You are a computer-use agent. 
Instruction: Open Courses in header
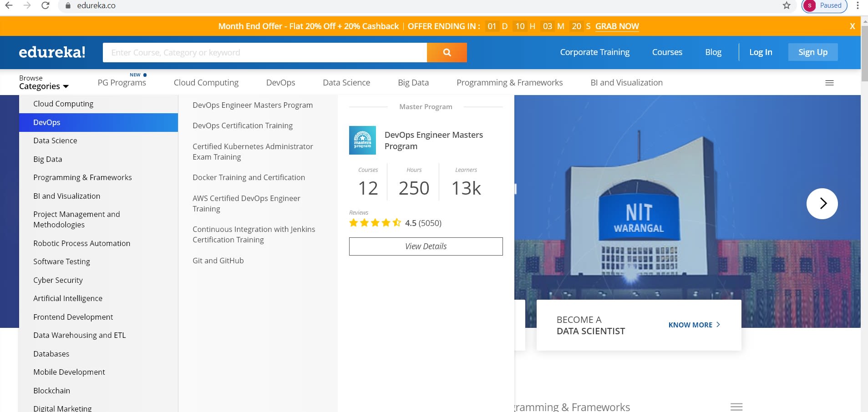click(x=667, y=52)
